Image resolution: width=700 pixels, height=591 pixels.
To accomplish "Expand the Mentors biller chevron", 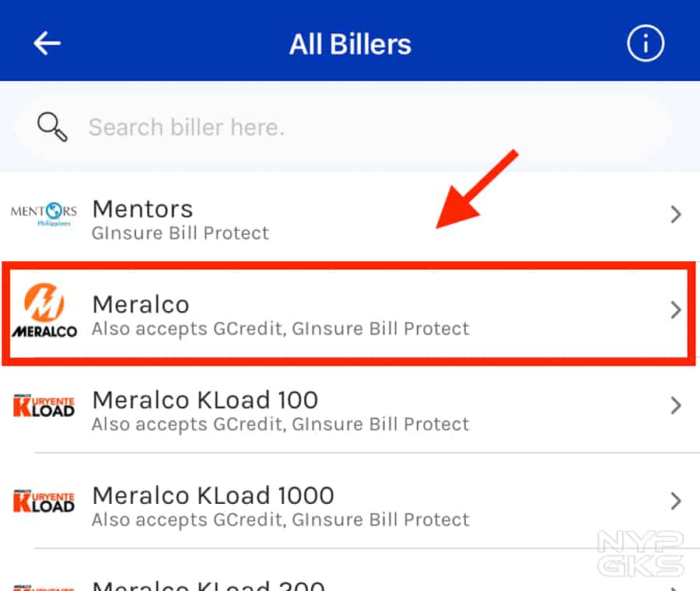I will tap(675, 215).
